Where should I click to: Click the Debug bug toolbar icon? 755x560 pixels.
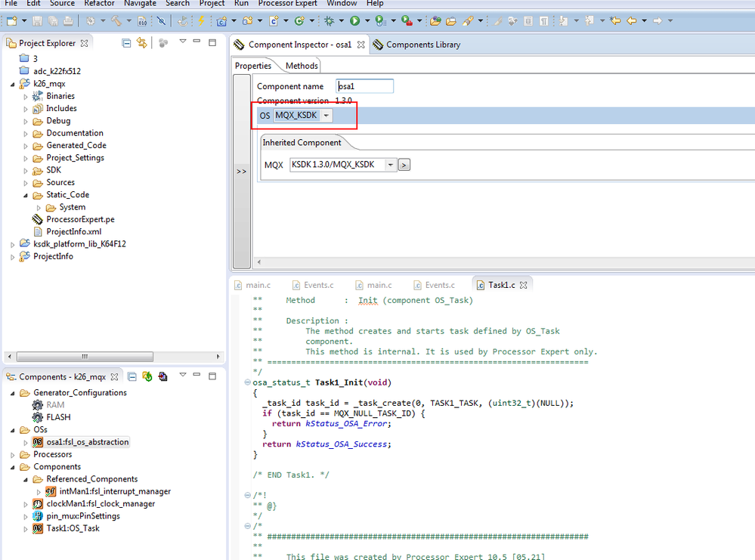click(330, 20)
